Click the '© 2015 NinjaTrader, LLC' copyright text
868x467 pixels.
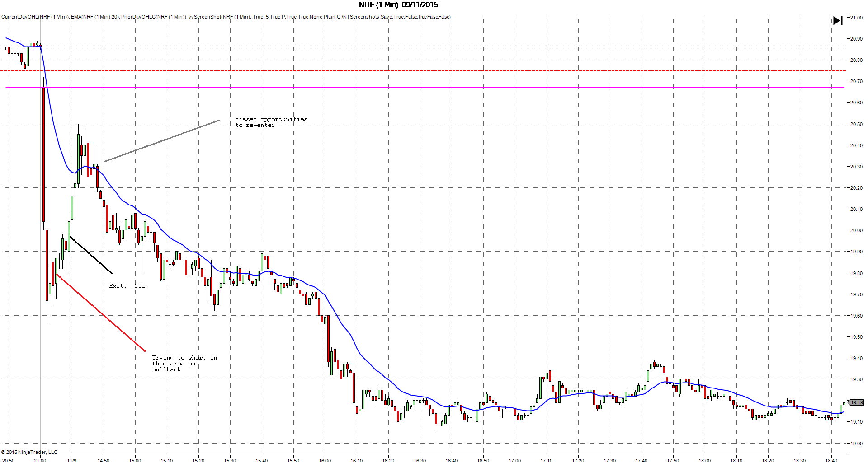29,452
